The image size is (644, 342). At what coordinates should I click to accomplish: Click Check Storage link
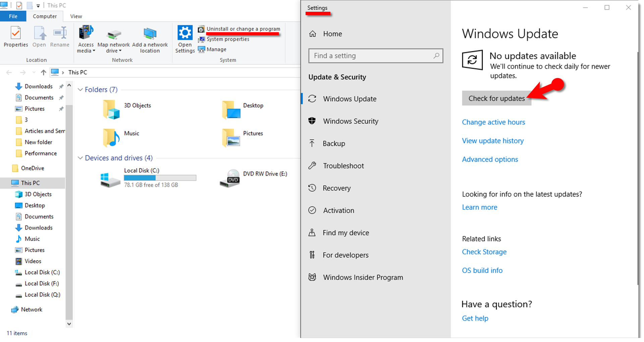click(x=484, y=252)
